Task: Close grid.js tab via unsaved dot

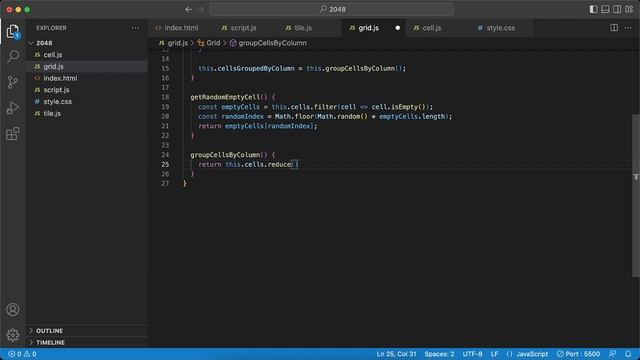Action: (398, 28)
